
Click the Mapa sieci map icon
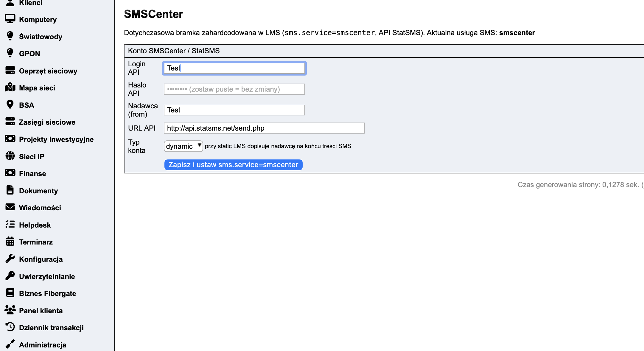pos(10,87)
